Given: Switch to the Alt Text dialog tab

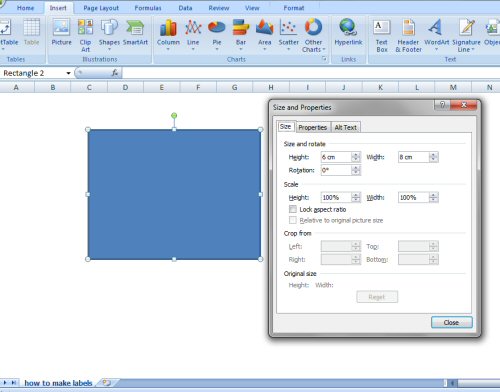Looking at the screenshot, I should [x=345, y=127].
